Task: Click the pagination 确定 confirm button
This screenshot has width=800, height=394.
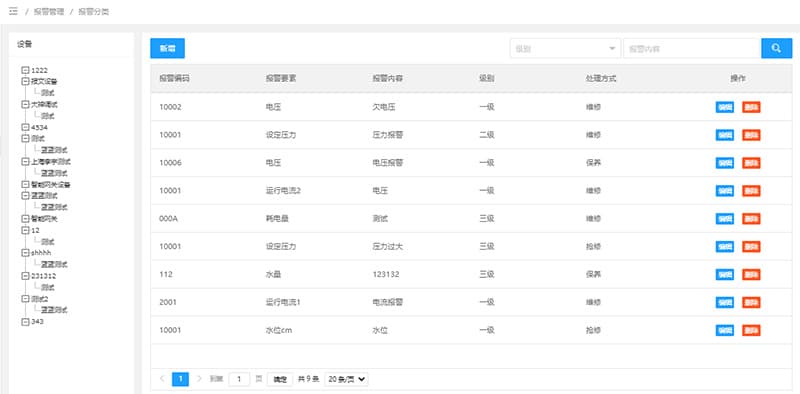Action: click(x=280, y=379)
